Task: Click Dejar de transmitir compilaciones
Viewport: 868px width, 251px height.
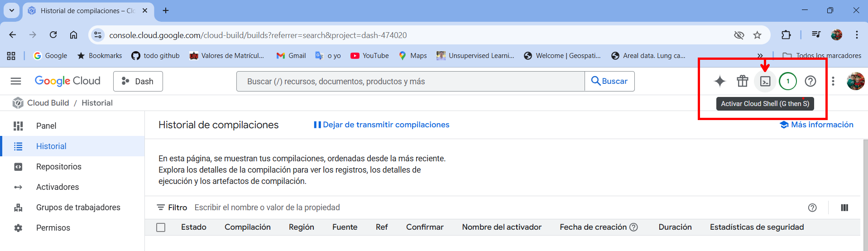Action: pyautogui.click(x=382, y=125)
